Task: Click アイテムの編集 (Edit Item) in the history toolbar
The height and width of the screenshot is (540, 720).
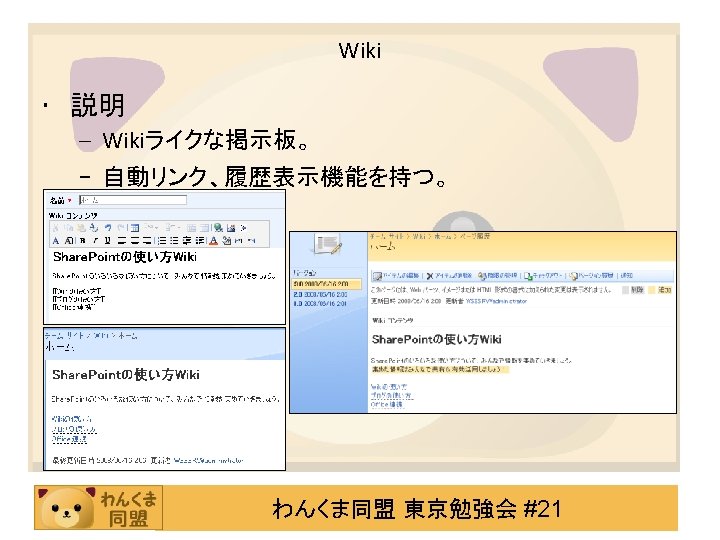Action: point(396,276)
